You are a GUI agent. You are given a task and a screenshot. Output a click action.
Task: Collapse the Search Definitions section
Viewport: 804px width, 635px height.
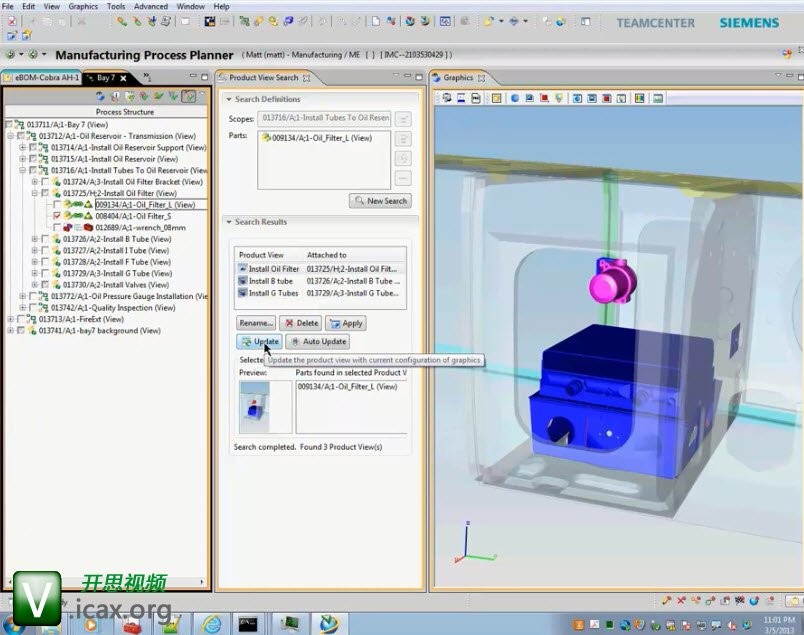[229, 99]
